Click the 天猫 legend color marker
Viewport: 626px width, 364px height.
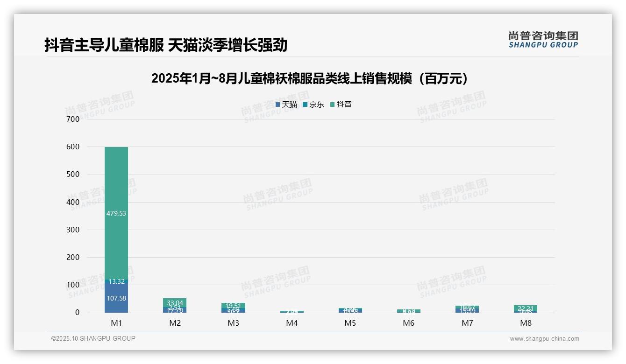point(279,105)
